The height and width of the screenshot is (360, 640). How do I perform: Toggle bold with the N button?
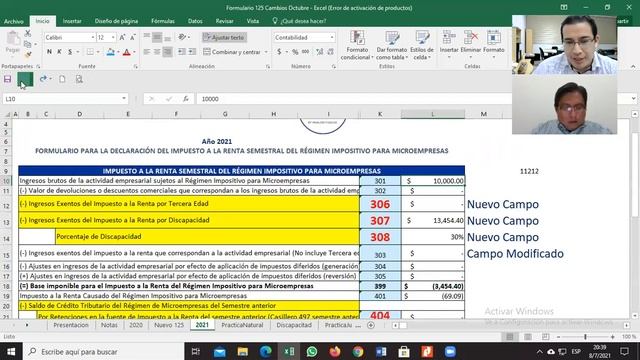click(x=49, y=52)
